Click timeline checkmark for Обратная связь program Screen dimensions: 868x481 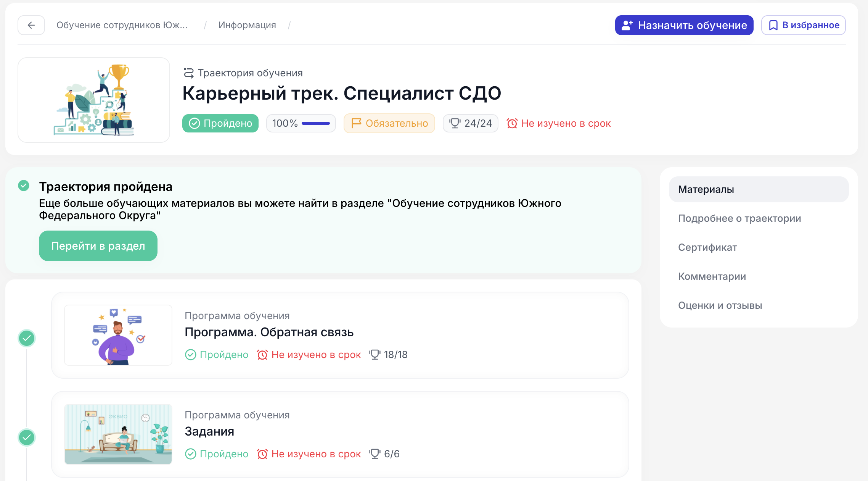27,338
